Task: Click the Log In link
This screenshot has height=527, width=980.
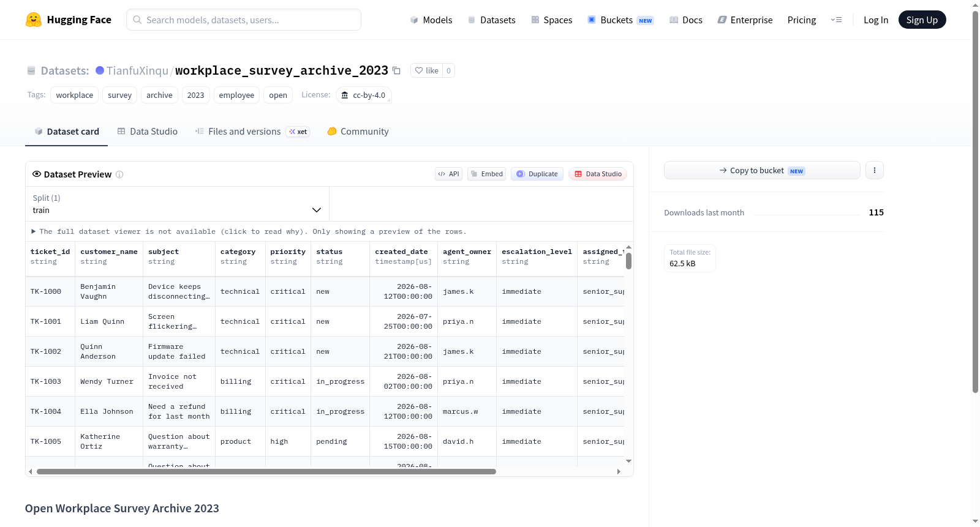Action: 876,20
